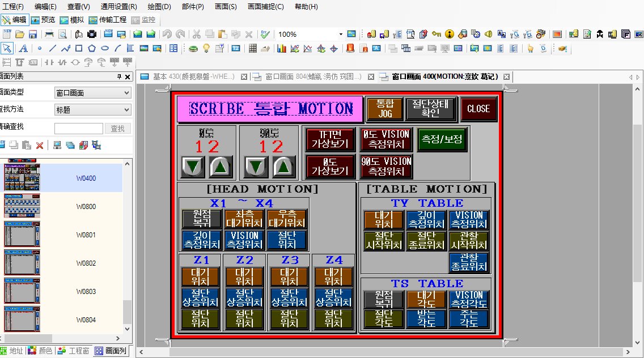Insert a lamp (light bulb) part
The height and width of the screenshot is (358, 644).
coord(206,48)
